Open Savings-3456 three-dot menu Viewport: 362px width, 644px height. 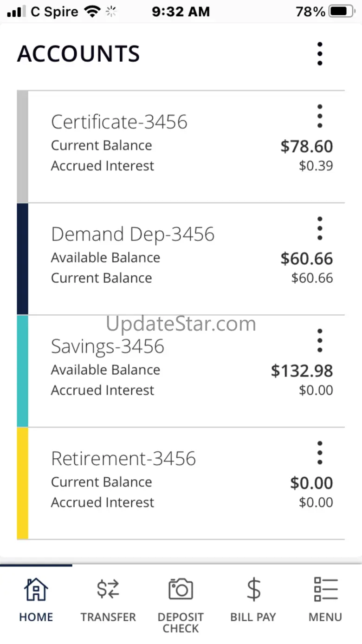tap(320, 341)
